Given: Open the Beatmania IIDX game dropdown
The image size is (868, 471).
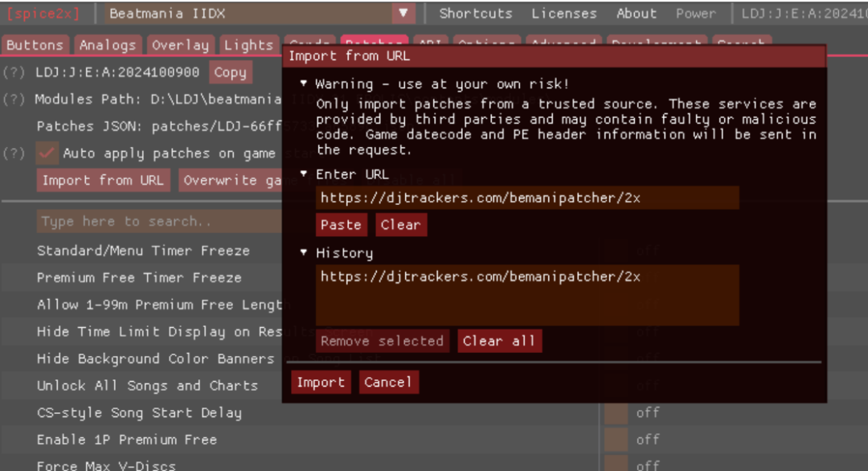Looking at the screenshot, I should coord(403,14).
